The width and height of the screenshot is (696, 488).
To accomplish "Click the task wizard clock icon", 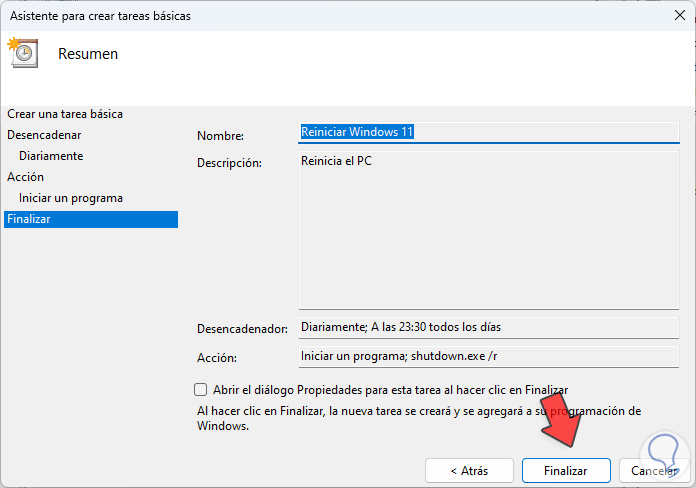I will [22, 52].
